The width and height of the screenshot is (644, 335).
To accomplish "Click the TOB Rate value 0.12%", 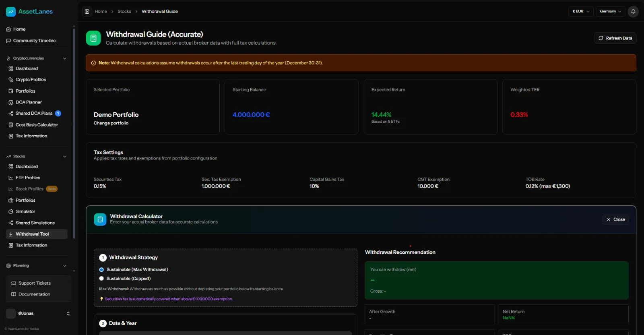I will point(547,186).
